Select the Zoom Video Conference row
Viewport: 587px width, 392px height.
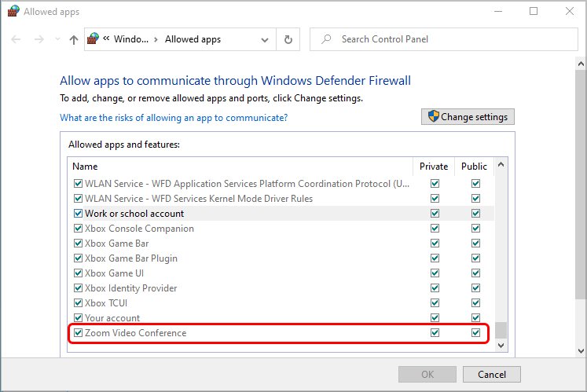coord(281,333)
